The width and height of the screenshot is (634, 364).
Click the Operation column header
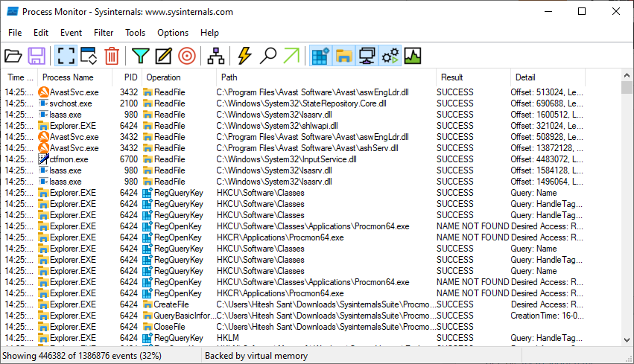coord(179,77)
